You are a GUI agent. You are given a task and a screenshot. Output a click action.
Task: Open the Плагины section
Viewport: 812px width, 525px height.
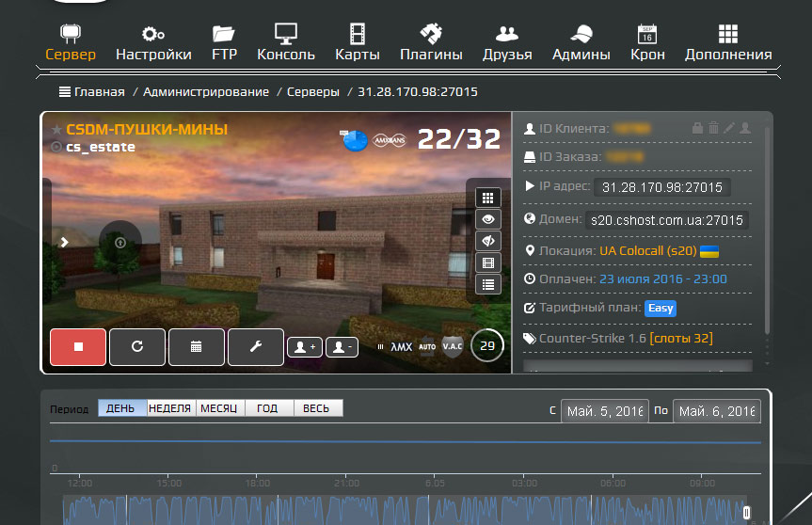pos(431,42)
